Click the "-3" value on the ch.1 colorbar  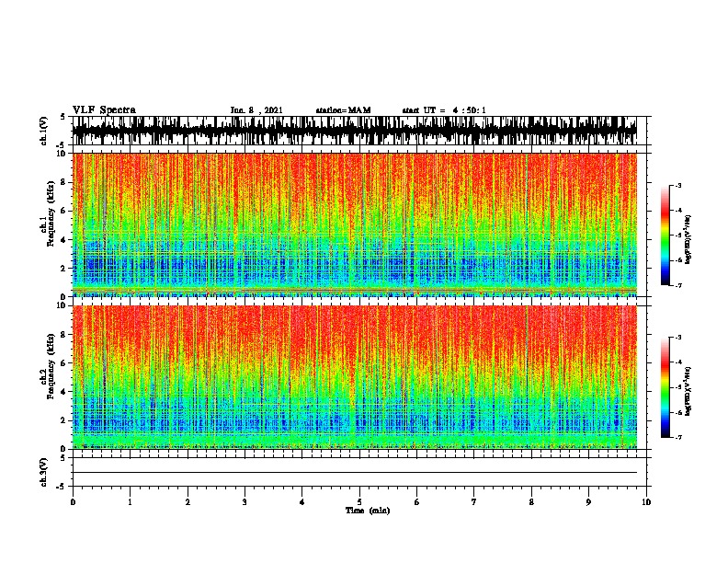678,185
